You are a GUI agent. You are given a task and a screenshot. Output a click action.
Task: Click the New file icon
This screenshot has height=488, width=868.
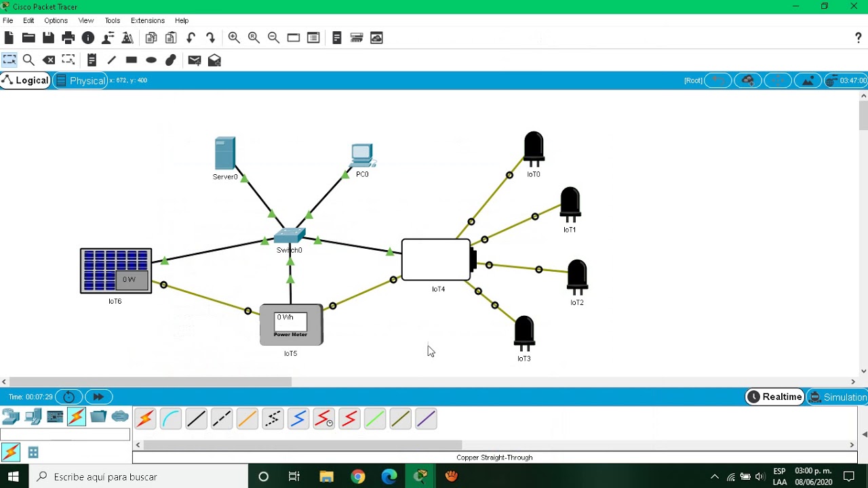pos(9,38)
